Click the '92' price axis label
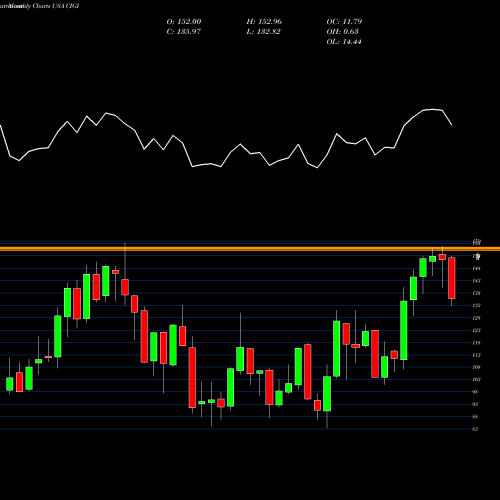500x500 pixels. tap(475, 404)
